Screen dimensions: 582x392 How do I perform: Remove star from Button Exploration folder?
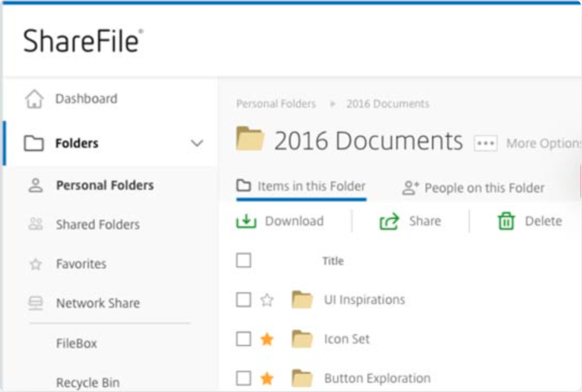(x=267, y=379)
